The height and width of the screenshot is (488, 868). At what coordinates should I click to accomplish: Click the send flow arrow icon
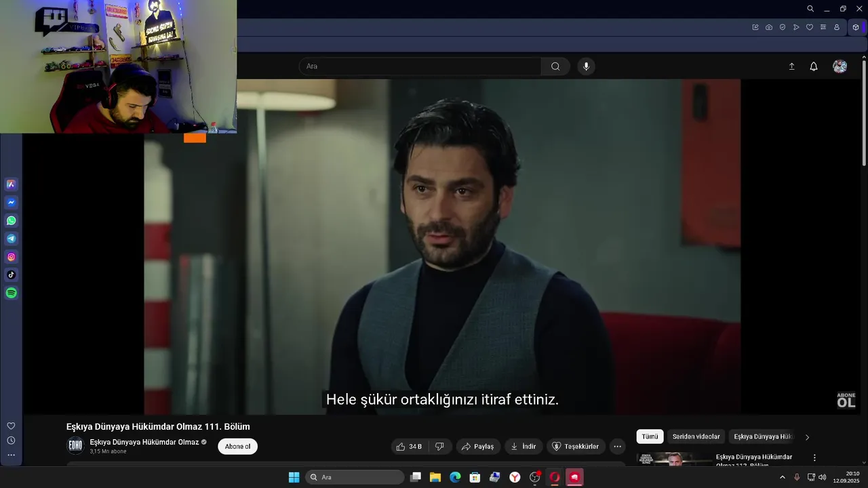(x=796, y=27)
